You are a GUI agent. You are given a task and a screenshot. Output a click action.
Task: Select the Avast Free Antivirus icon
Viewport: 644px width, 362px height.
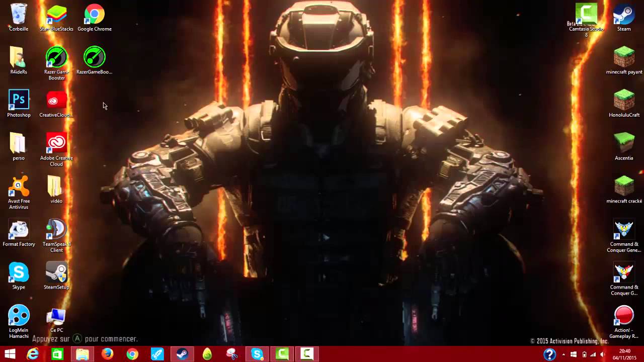tap(19, 187)
